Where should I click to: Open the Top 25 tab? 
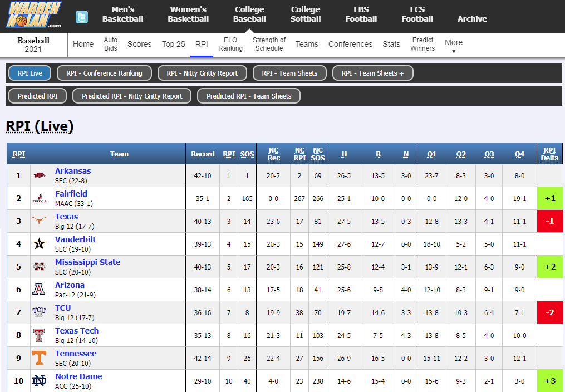point(173,44)
